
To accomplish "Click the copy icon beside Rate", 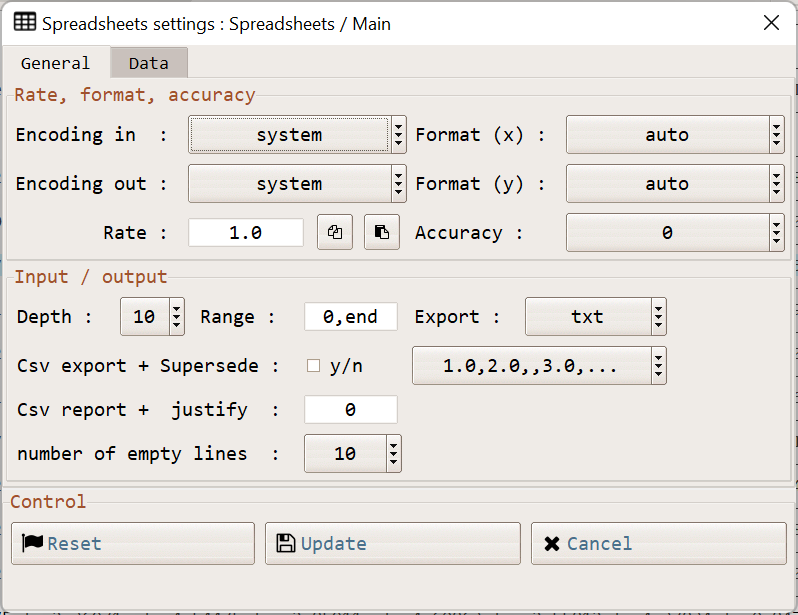I will click(x=335, y=233).
